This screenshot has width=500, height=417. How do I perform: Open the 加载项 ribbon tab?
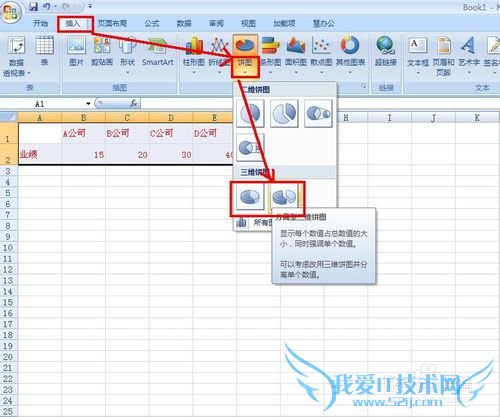point(284,23)
